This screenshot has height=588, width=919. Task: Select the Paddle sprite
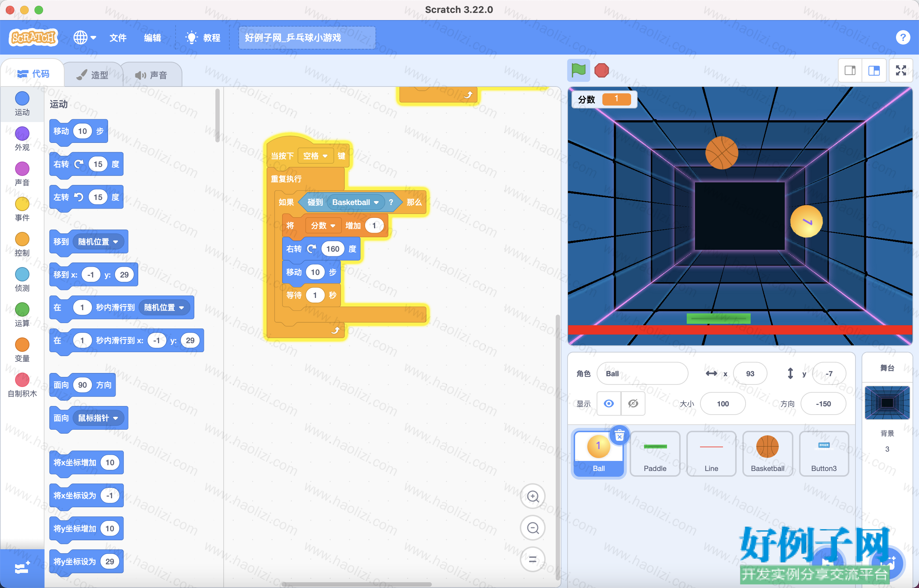tap(655, 454)
